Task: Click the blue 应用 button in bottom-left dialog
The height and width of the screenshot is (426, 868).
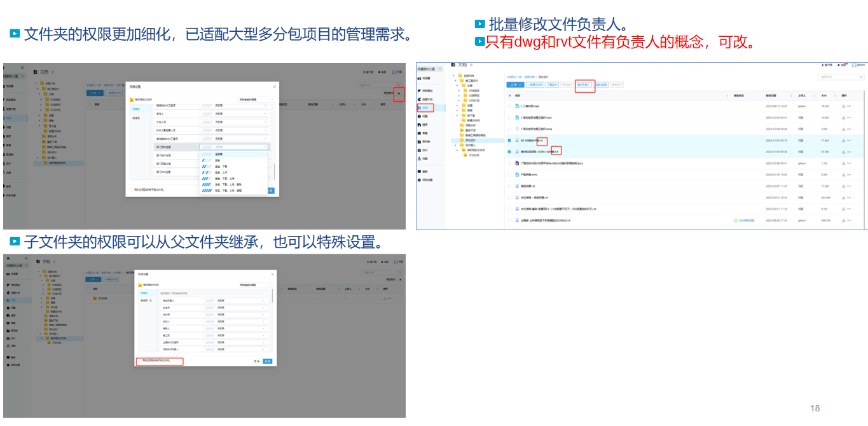Action: click(267, 361)
